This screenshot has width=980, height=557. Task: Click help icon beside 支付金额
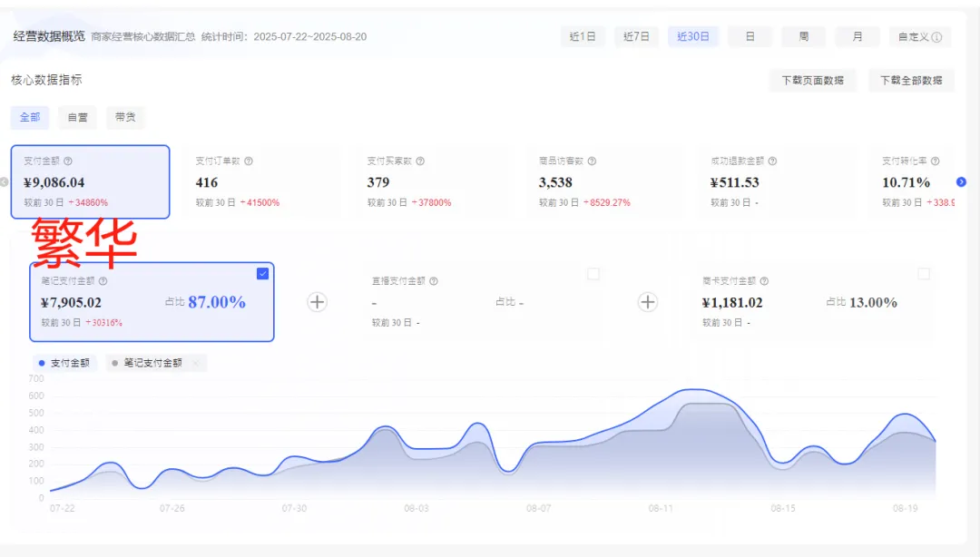click(x=68, y=161)
